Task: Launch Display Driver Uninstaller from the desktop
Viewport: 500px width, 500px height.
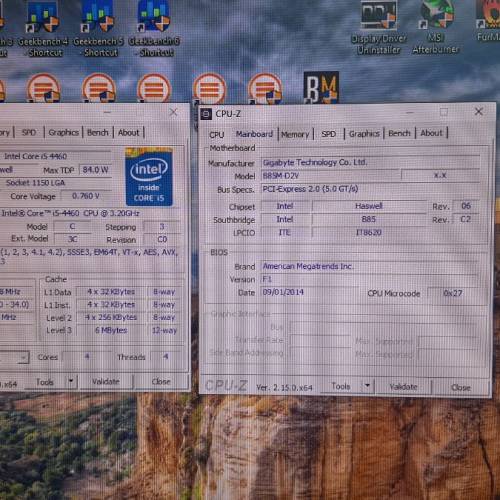Action: [x=379, y=27]
